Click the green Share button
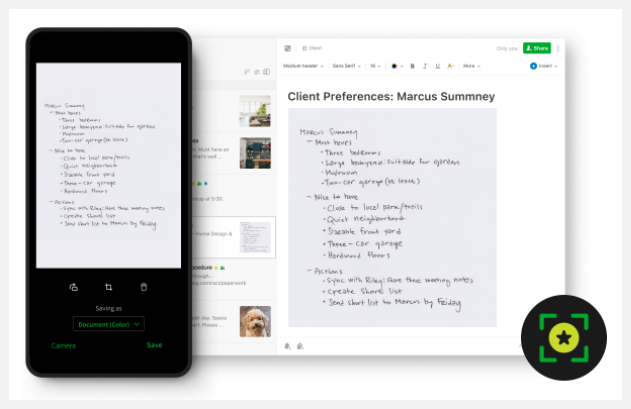The image size is (631, 409). click(x=537, y=48)
